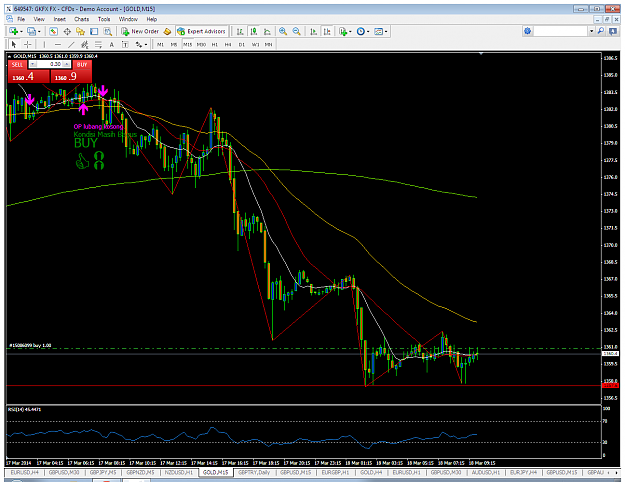
Task: Click the gear icon beside the search box
Action: pyautogui.click(x=527, y=31)
